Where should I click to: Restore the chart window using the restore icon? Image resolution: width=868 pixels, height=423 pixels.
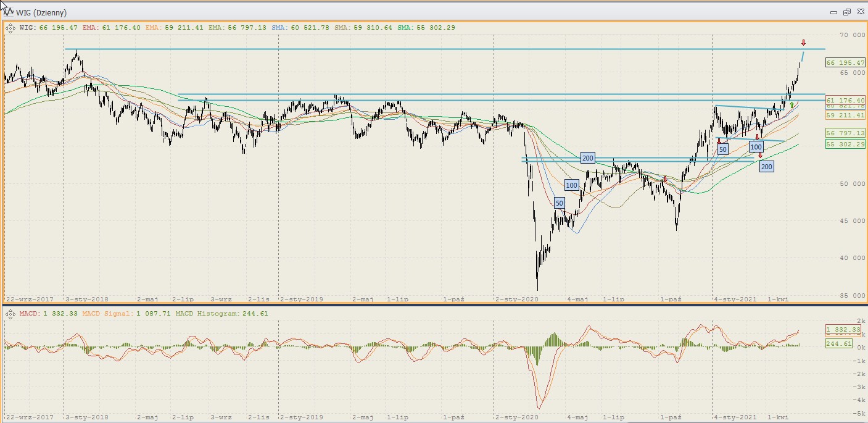pos(846,12)
